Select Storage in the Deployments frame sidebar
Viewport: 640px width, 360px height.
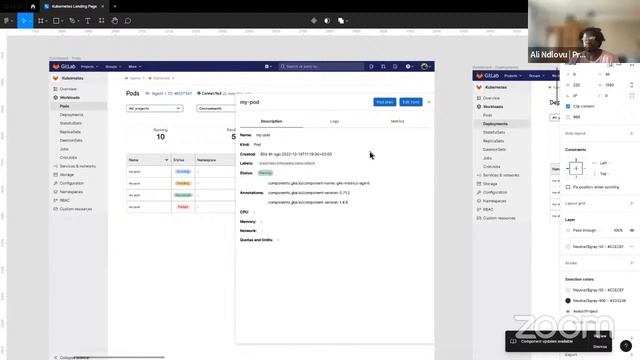(x=490, y=184)
